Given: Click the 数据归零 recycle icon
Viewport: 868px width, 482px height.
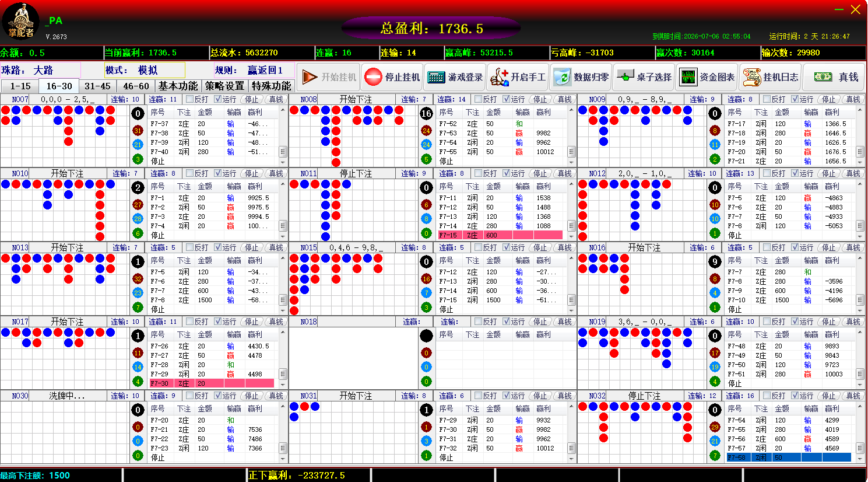Looking at the screenshot, I should [562, 77].
